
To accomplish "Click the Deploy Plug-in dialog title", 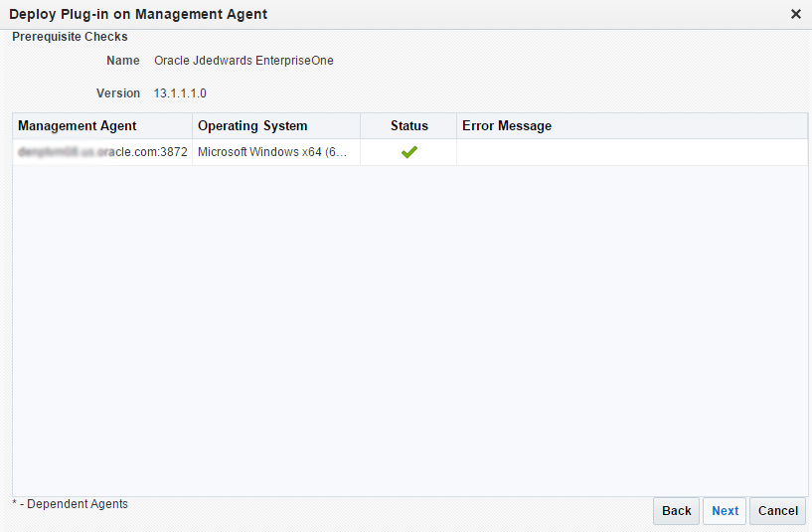I will pos(138,14).
